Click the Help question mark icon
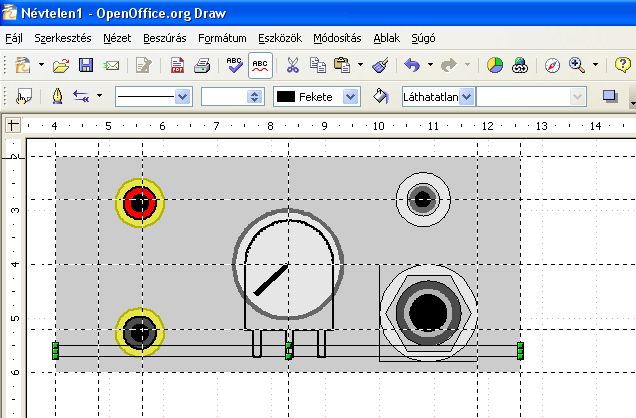Image resolution: width=636 pixels, height=418 pixels. (623, 65)
